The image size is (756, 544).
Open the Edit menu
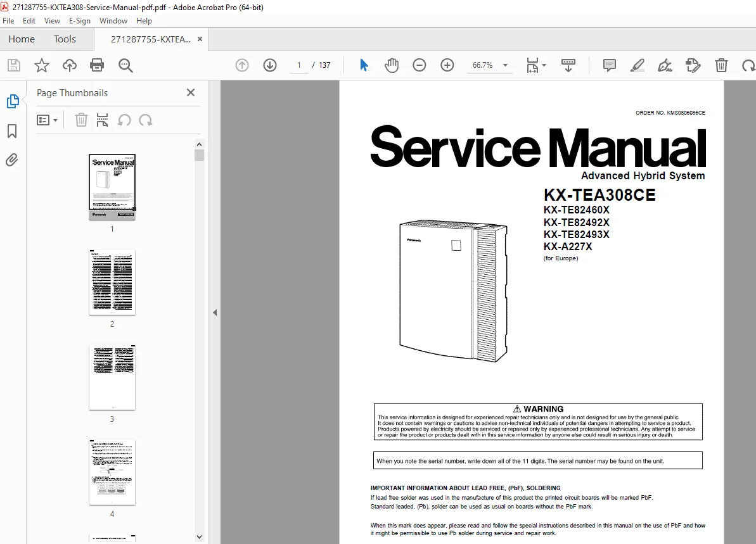(29, 21)
